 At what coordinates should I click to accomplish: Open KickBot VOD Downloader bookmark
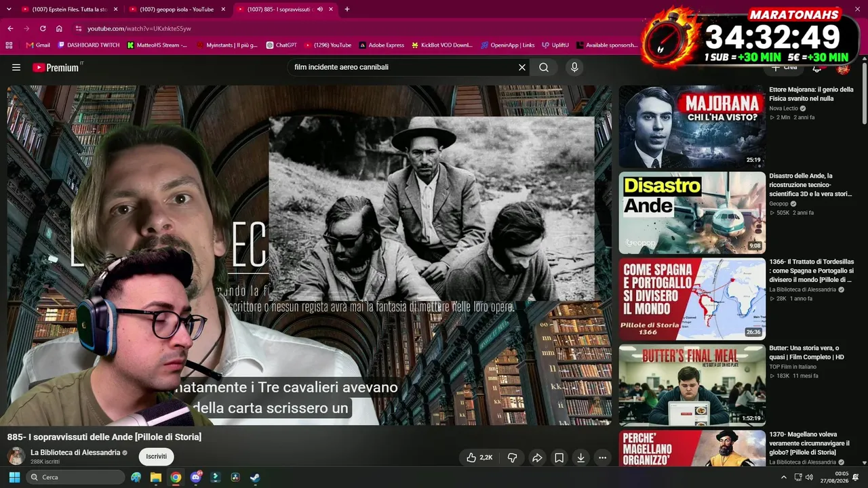[x=442, y=45]
